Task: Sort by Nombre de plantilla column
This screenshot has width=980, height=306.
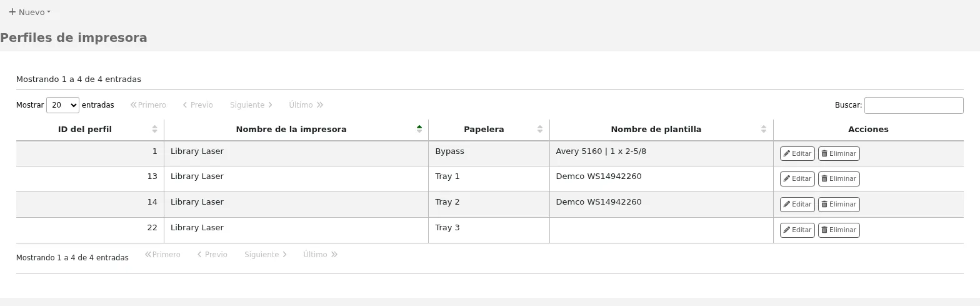Action: pyautogui.click(x=661, y=130)
